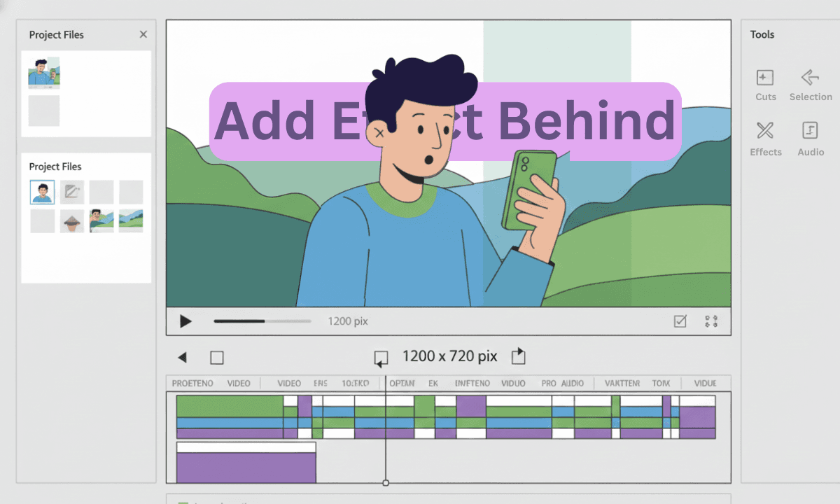Click the 1200 x 720 pix resolution text

click(449, 356)
